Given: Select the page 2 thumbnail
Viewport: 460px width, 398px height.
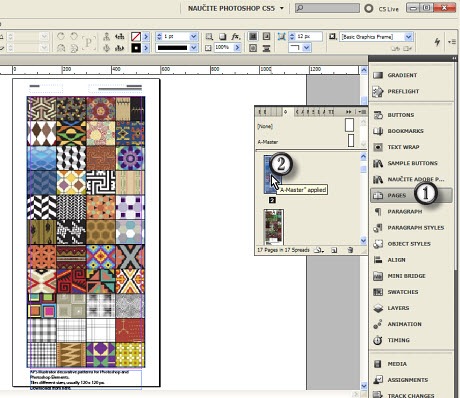Looking at the screenshot, I should tap(273, 175).
